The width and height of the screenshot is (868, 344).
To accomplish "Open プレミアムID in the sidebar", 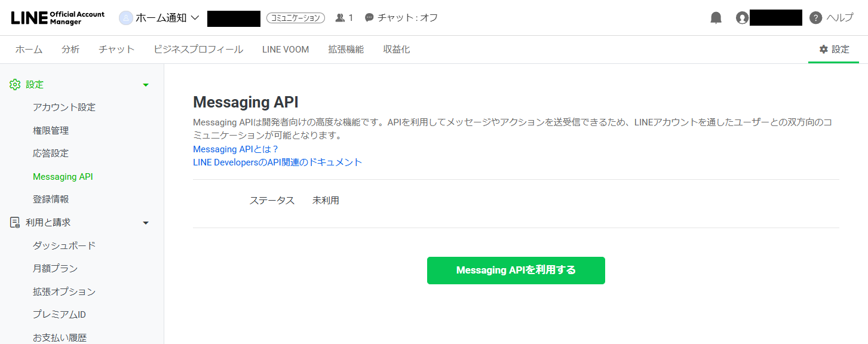I will click(59, 315).
